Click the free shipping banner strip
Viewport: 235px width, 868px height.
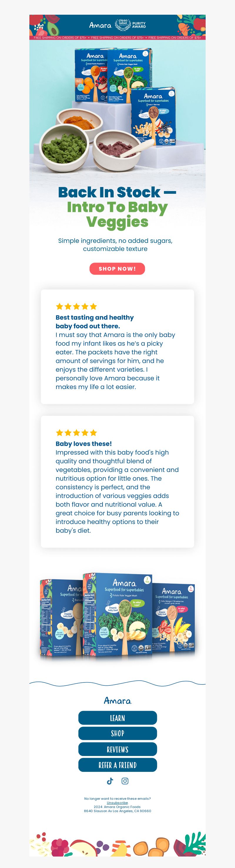pos(117,38)
